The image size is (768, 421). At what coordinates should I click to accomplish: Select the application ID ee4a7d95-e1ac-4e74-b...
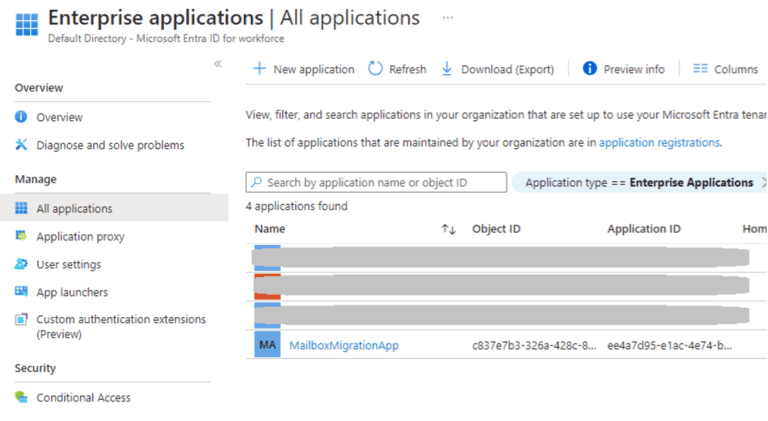(x=670, y=346)
